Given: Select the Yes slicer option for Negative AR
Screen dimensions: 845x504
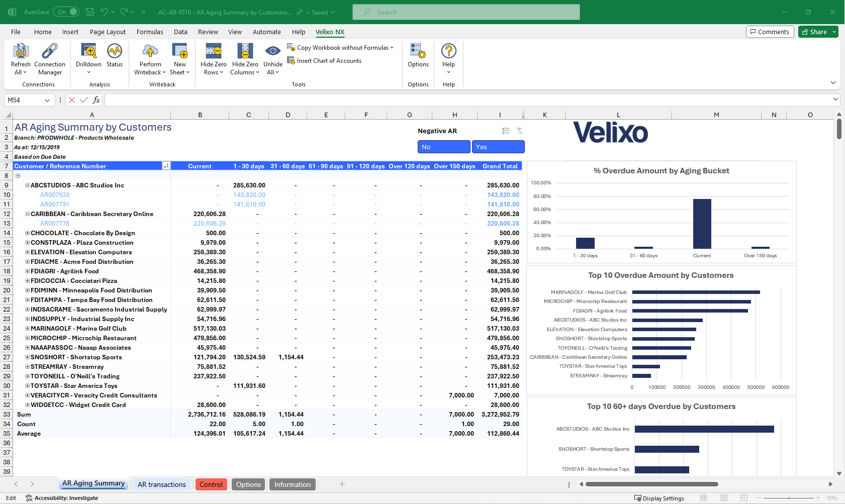Looking at the screenshot, I should (x=498, y=147).
